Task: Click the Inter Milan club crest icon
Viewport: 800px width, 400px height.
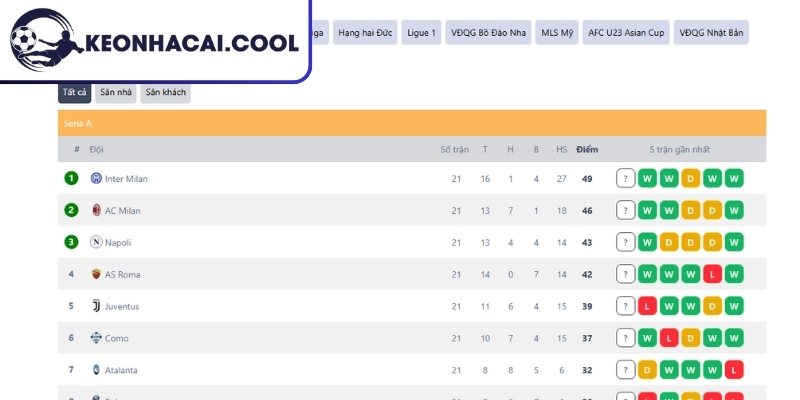Action: [x=96, y=178]
